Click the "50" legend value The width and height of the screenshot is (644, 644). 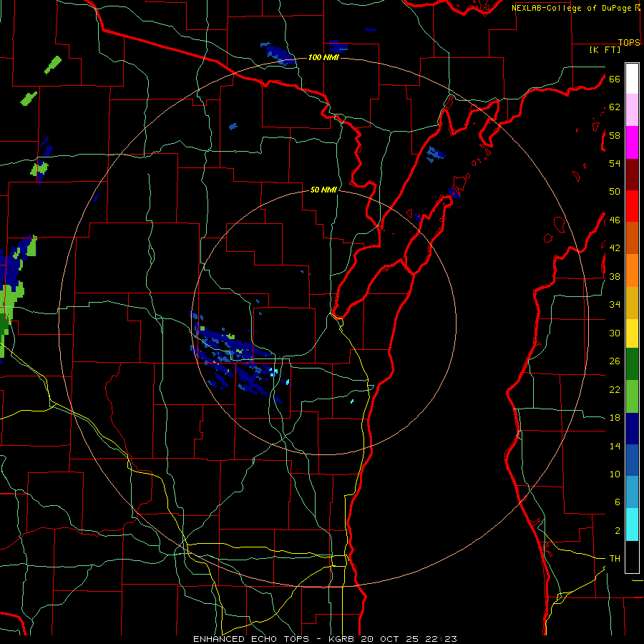[x=615, y=192]
